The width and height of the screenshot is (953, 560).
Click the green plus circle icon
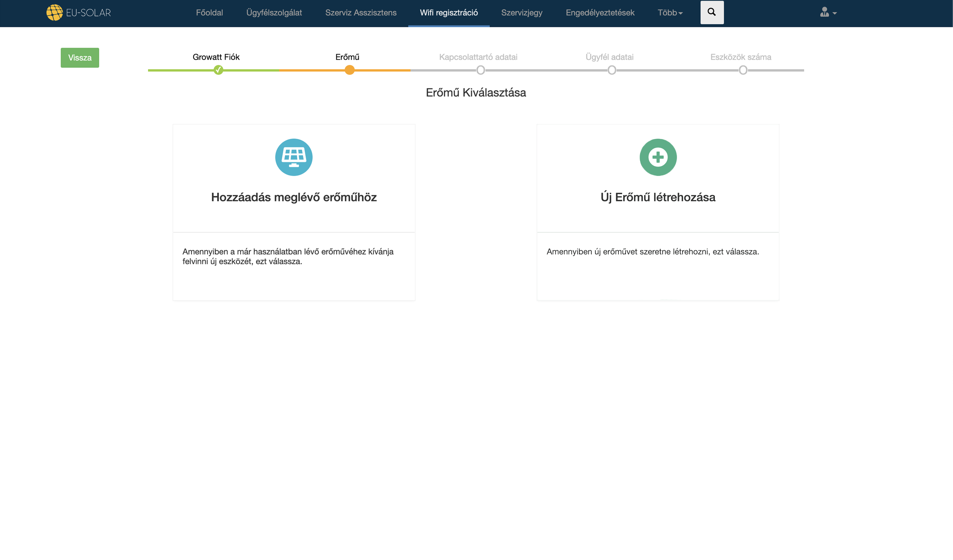[x=658, y=157]
